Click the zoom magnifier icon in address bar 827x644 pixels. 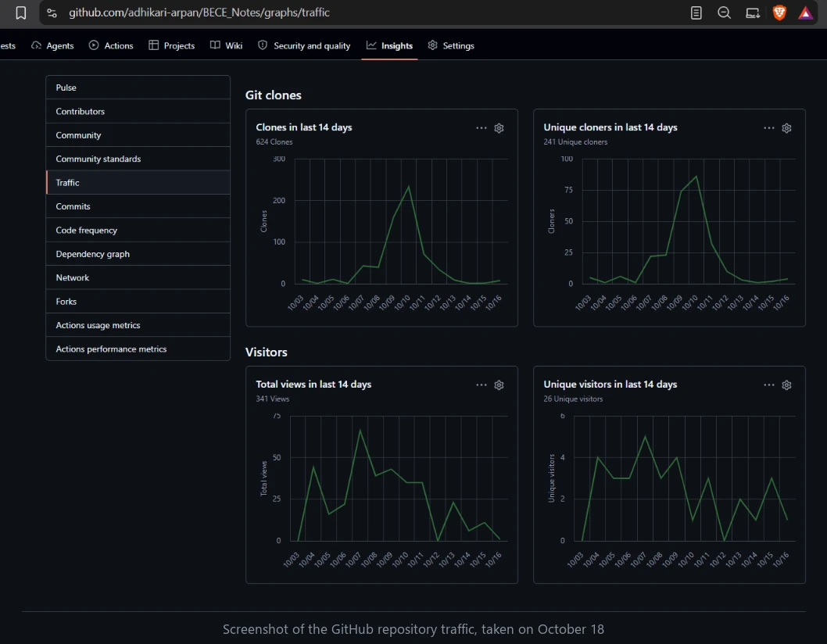pyautogui.click(x=724, y=13)
